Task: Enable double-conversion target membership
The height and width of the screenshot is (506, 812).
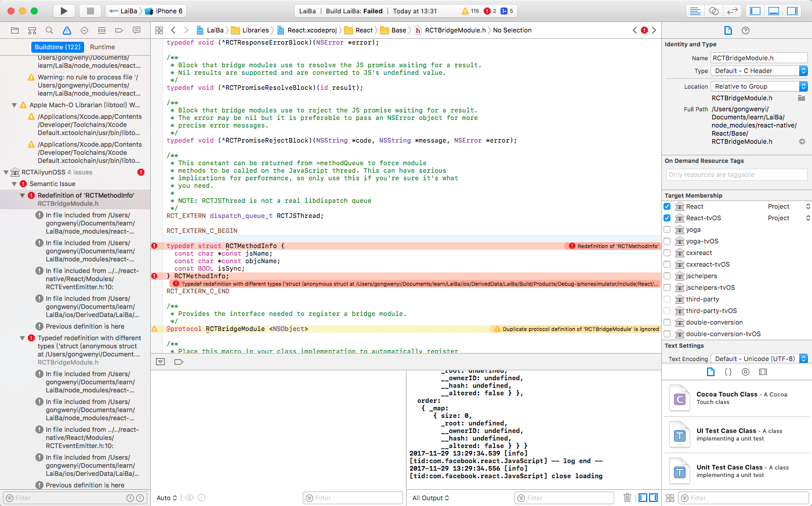Action: tap(667, 322)
